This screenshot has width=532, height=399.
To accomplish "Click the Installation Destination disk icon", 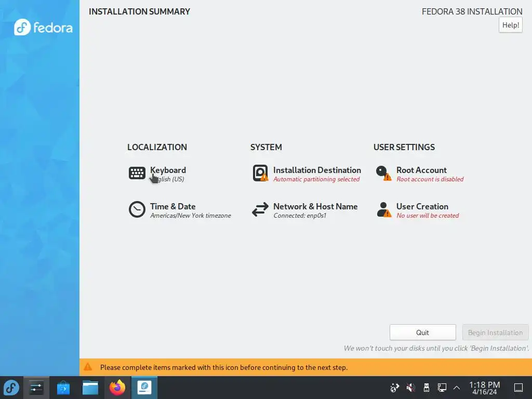I will (260, 173).
